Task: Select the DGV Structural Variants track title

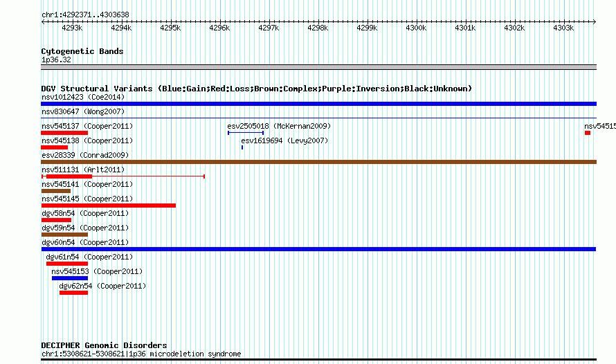Action: click(x=256, y=89)
